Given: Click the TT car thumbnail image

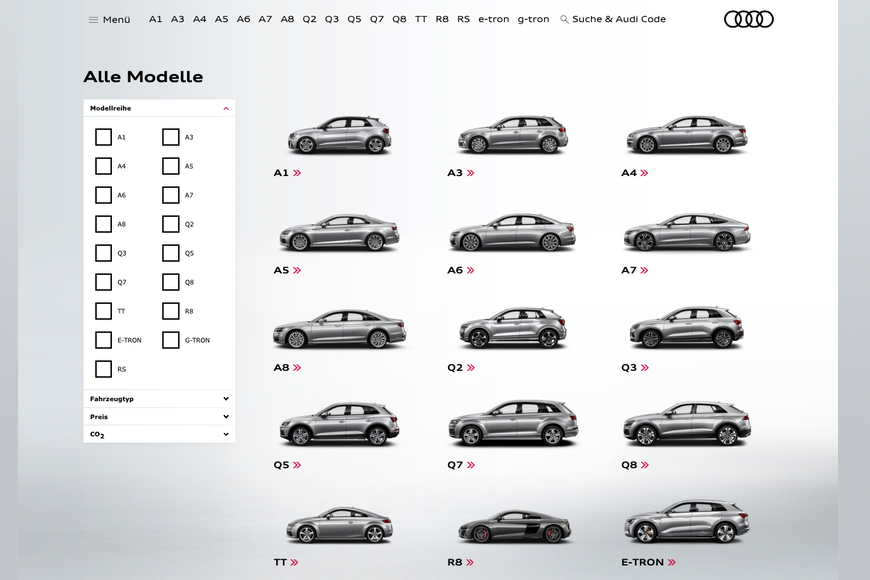Looking at the screenshot, I should (x=340, y=524).
